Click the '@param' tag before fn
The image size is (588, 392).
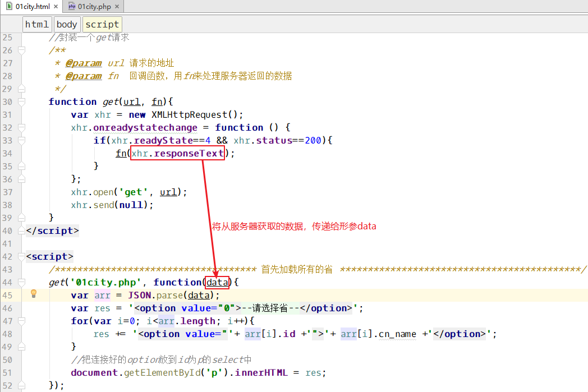coord(83,76)
